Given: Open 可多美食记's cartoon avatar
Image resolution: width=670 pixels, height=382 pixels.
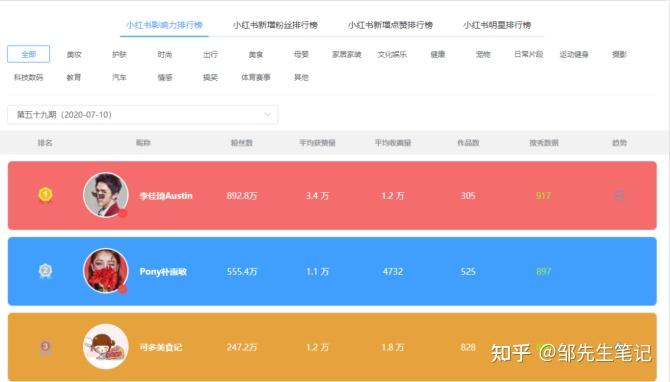Looking at the screenshot, I should tap(106, 347).
